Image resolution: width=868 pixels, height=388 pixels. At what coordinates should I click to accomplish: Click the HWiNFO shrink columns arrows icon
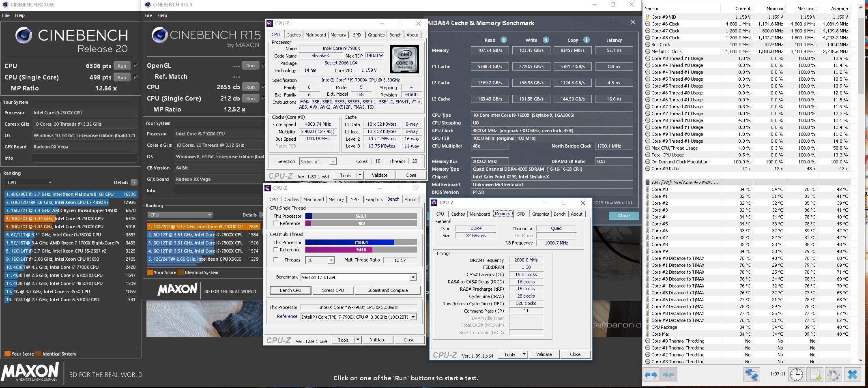[668, 375]
